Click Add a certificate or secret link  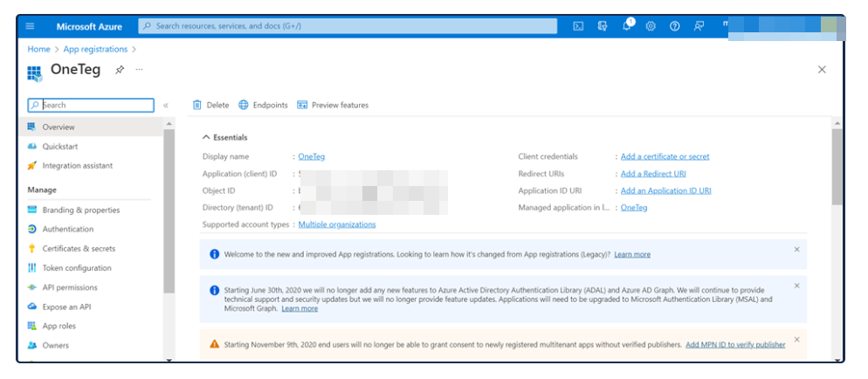(665, 157)
